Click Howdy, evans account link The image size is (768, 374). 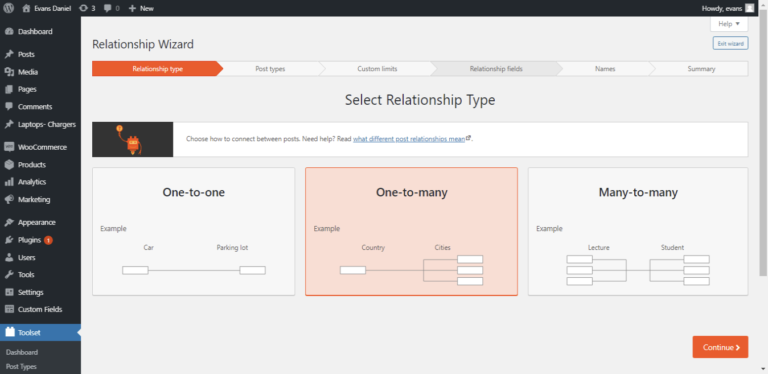[723, 8]
